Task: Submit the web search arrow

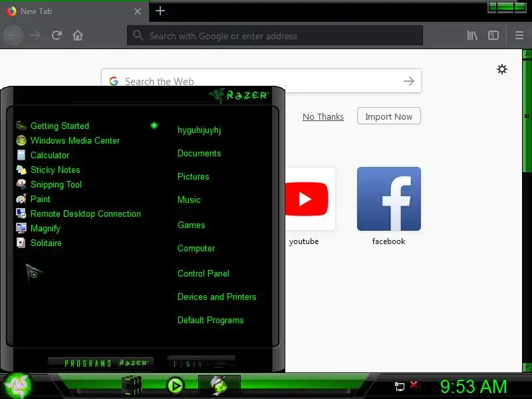Action: click(409, 80)
